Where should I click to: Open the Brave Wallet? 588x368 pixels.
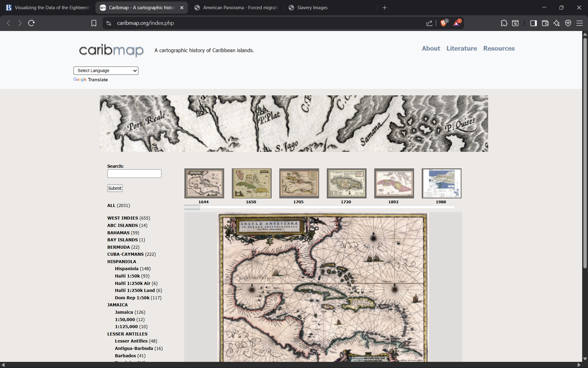(x=545, y=23)
